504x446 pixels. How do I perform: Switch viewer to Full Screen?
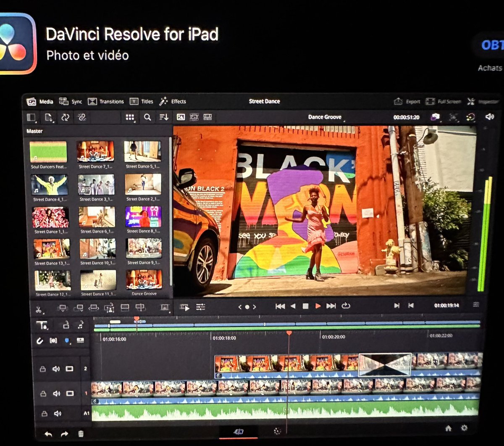(x=443, y=102)
